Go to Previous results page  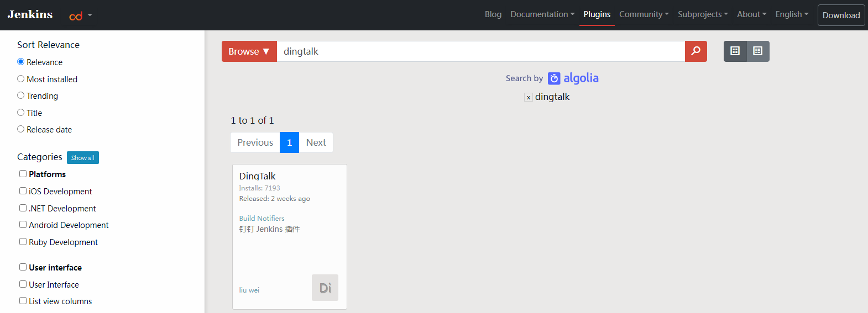(255, 142)
